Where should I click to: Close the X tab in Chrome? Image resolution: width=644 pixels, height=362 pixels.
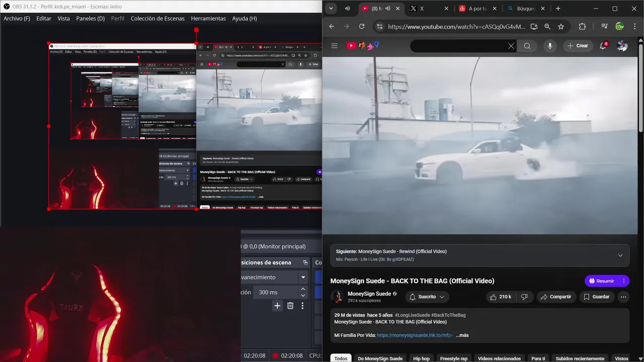(x=446, y=9)
